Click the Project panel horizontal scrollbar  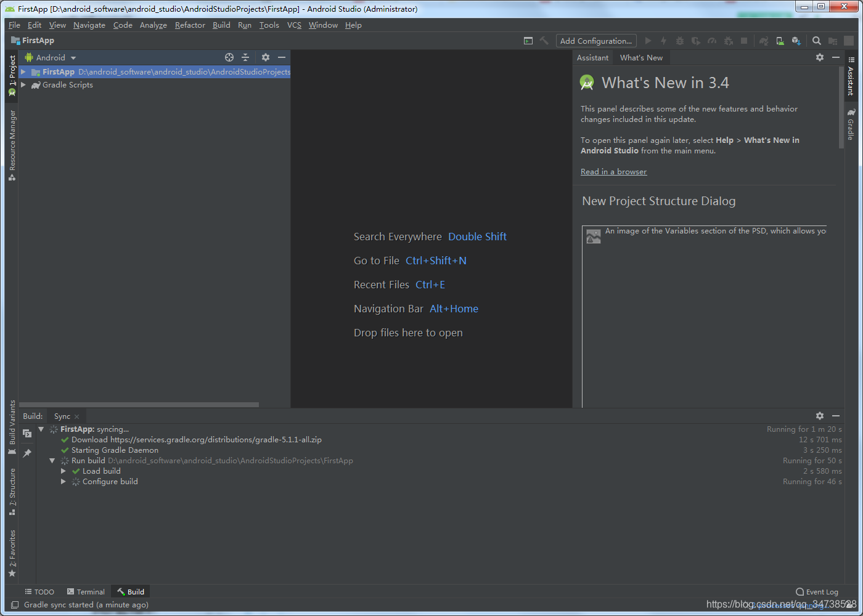tap(139, 405)
